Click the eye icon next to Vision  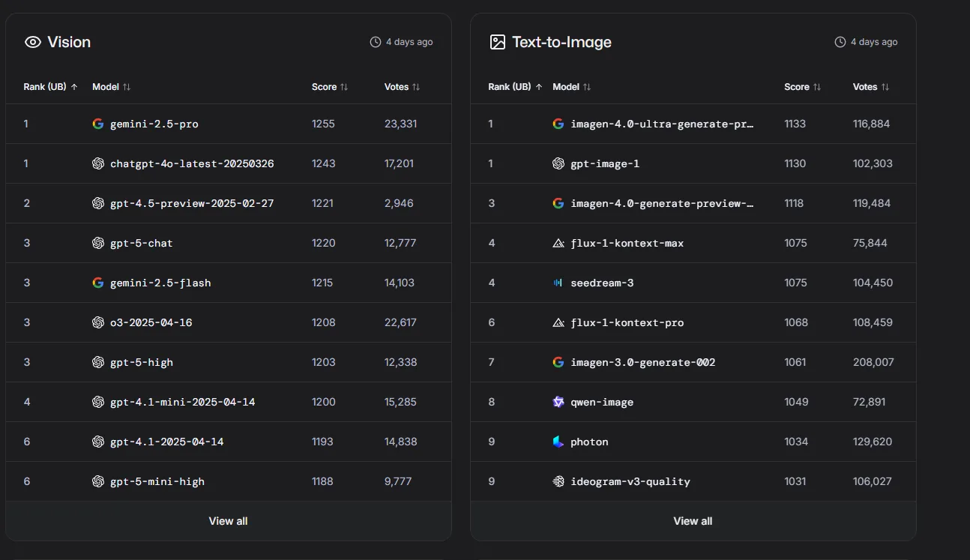[x=32, y=42]
